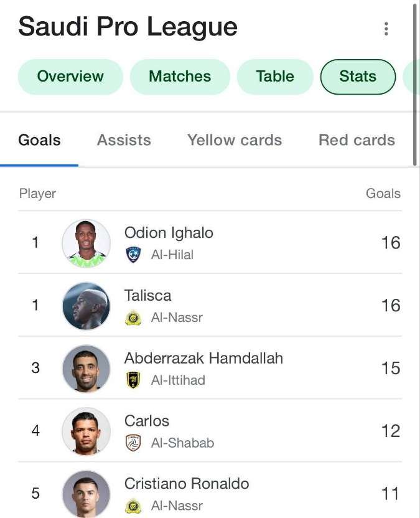The image size is (420, 518).
Task: Open Odion Ighalo's player photo
Action: pos(86,243)
